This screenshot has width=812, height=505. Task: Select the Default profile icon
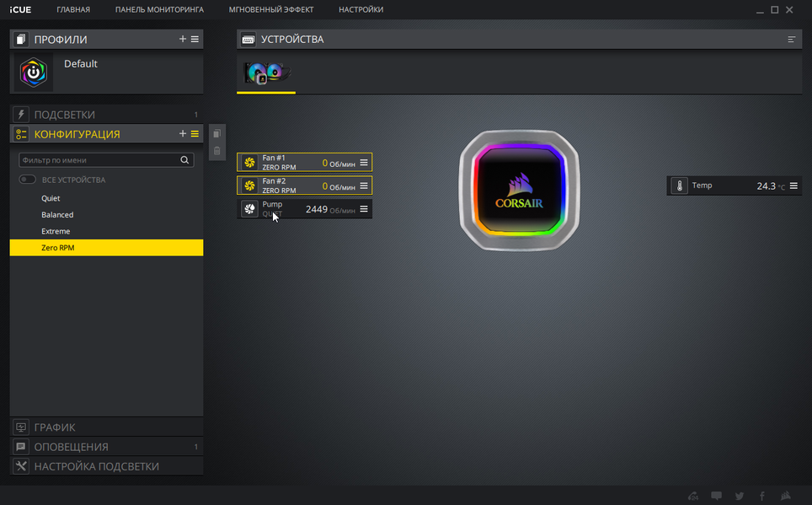pyautogui.click(x=34, y=73)
